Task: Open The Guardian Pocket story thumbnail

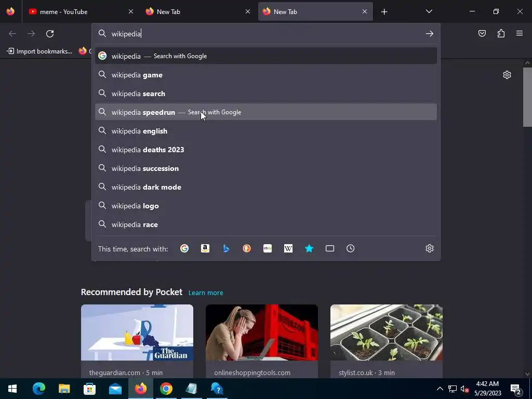Action: (x=137, y=332)
